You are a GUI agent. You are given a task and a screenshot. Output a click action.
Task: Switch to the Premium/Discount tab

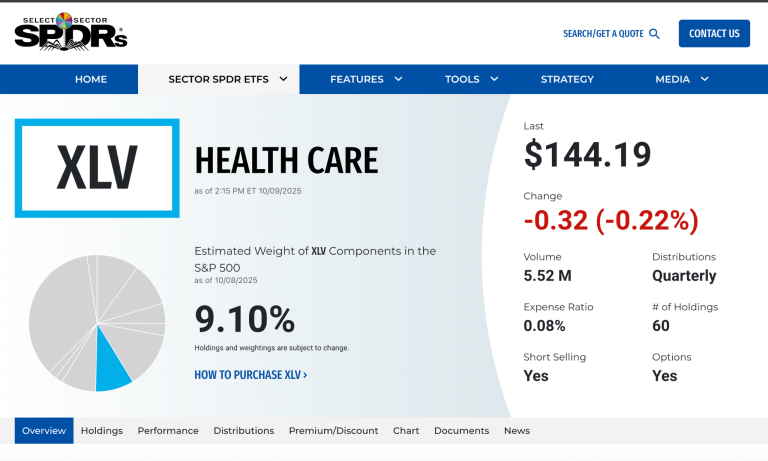coord(333,431)
